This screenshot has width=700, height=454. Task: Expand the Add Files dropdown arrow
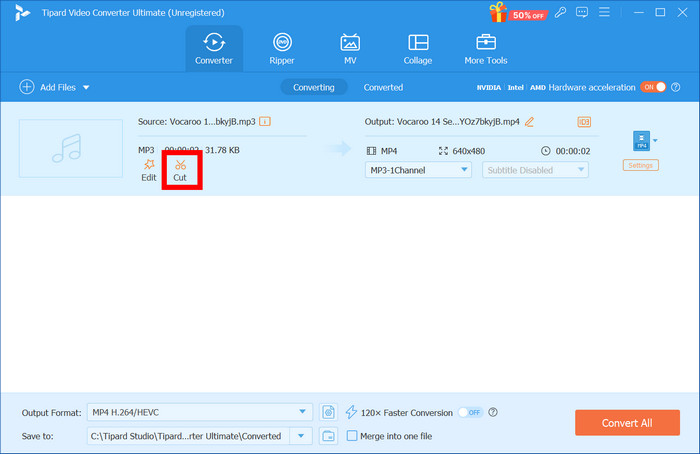pyautogui.click(x=86, y=87)
